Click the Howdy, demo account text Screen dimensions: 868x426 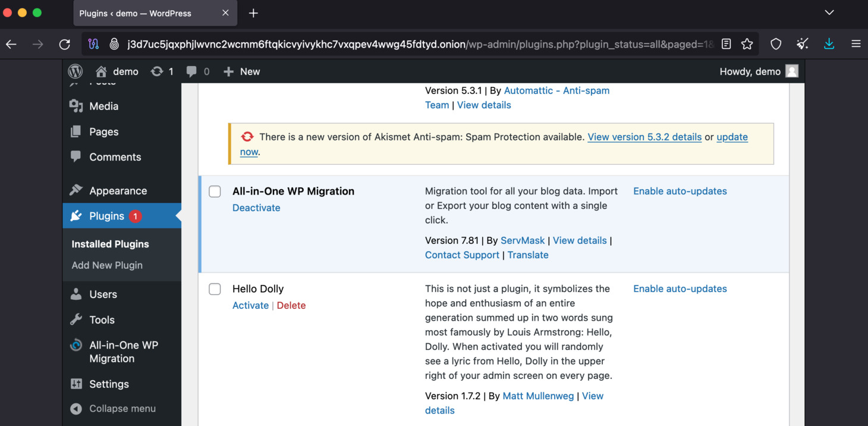pos(750,71)
